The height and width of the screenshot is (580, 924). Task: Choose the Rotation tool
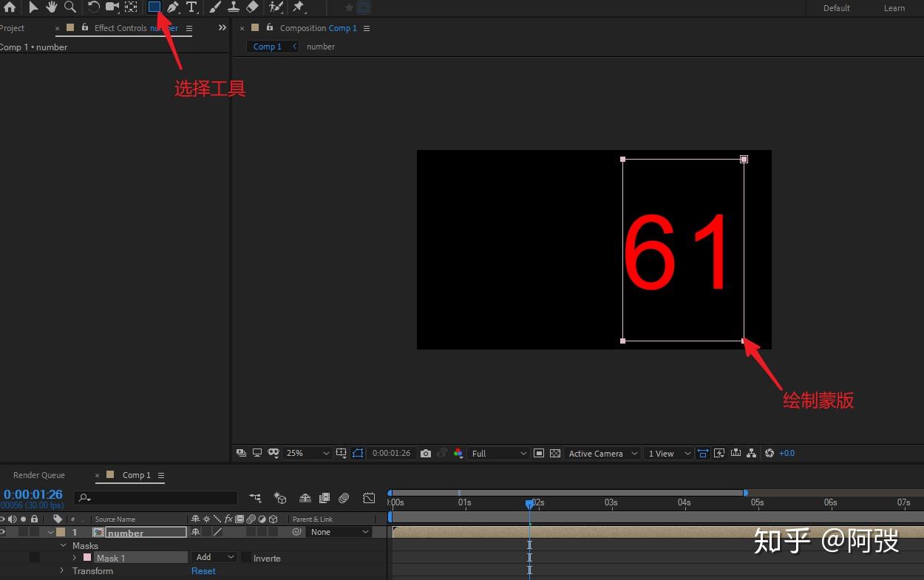point(94,7)
